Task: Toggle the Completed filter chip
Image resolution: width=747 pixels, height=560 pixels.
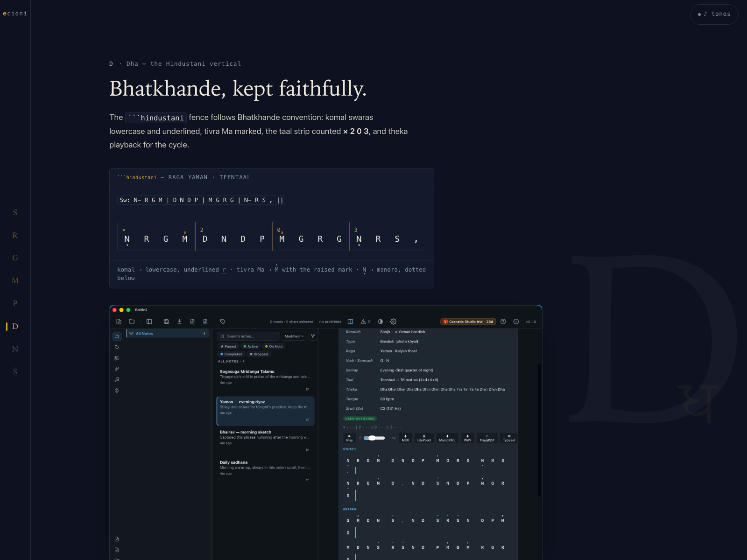Action: pos(231,354)
